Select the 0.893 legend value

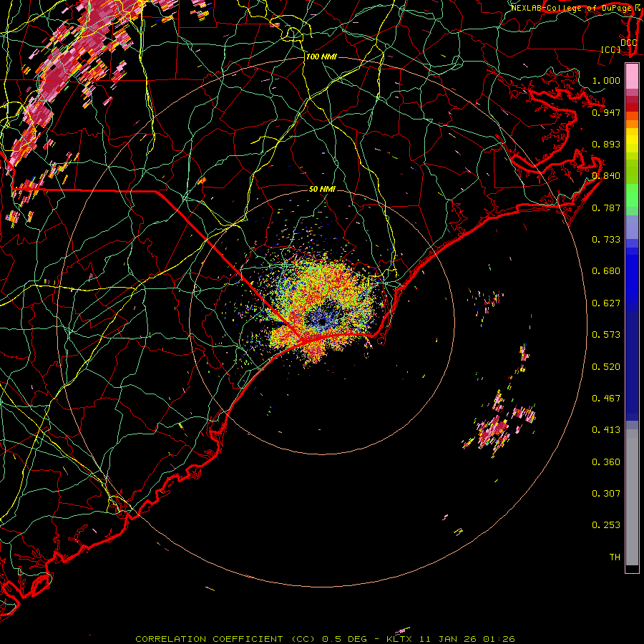pos(606,144)
